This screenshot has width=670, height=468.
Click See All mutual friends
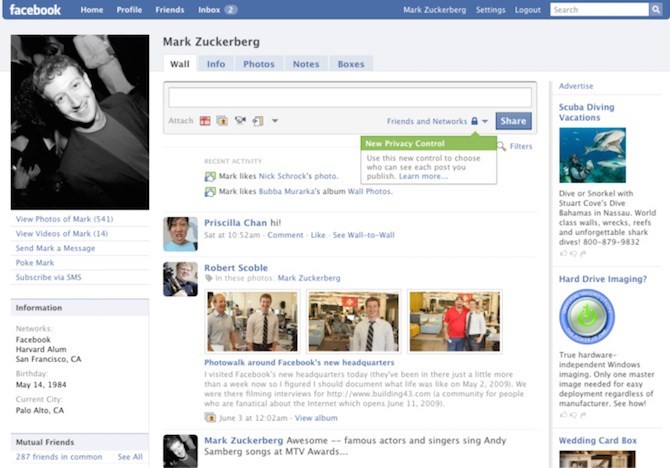pos(130,457)
